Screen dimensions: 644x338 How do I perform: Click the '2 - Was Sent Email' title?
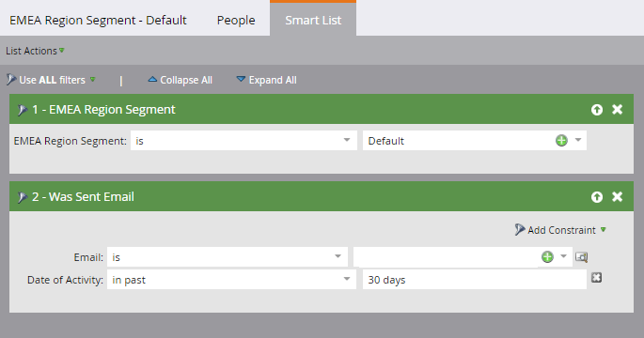[x=83, y=197]
